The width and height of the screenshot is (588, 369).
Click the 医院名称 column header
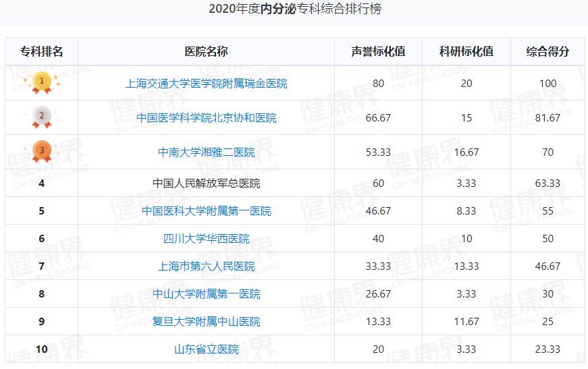(x=207, y=51)
